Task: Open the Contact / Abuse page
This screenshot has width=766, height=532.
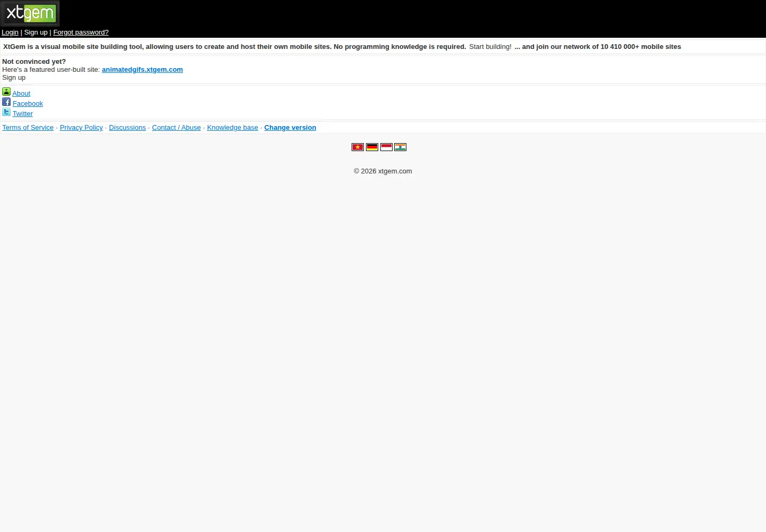Action: point(177,128)
